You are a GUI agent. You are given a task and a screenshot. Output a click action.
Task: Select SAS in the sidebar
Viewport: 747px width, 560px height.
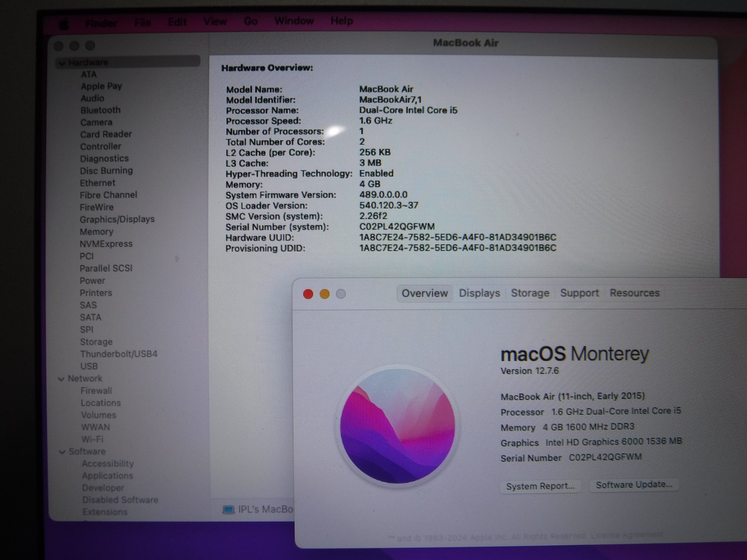pos(88,305)
